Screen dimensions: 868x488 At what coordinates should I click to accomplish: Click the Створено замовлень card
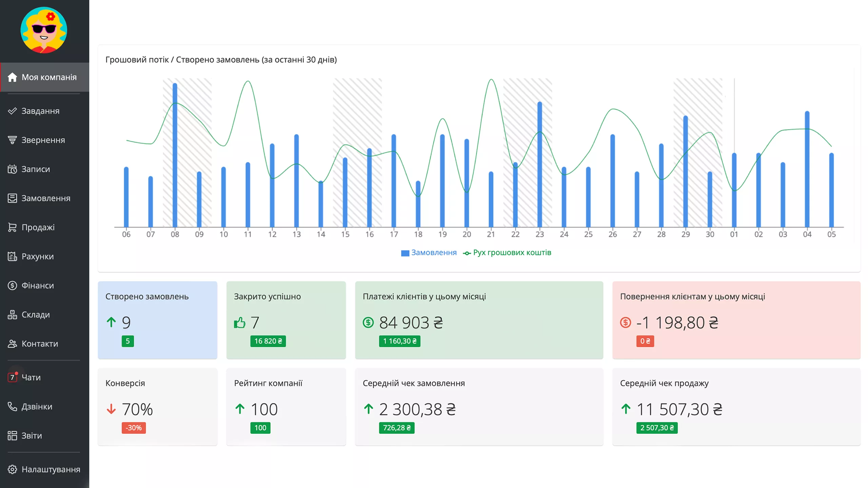157,320
